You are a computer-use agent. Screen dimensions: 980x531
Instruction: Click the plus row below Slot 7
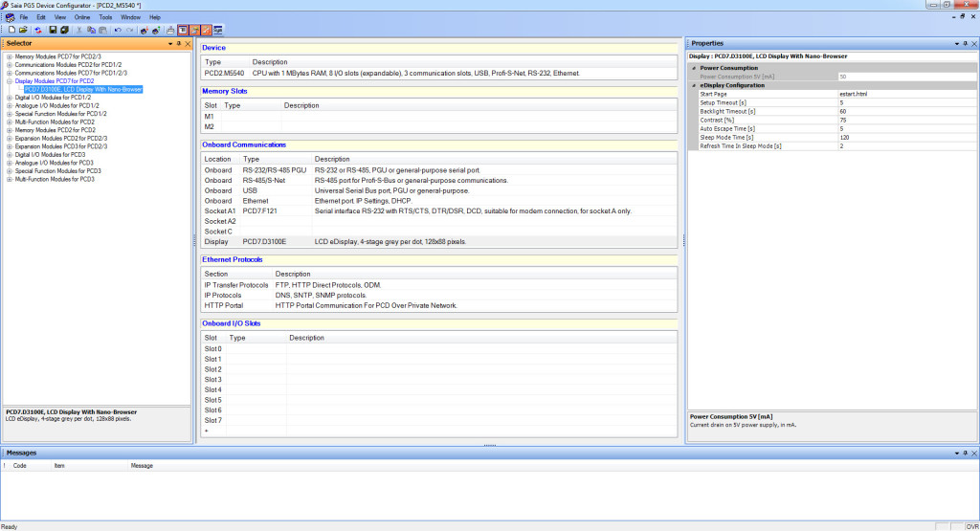[438, 431]
